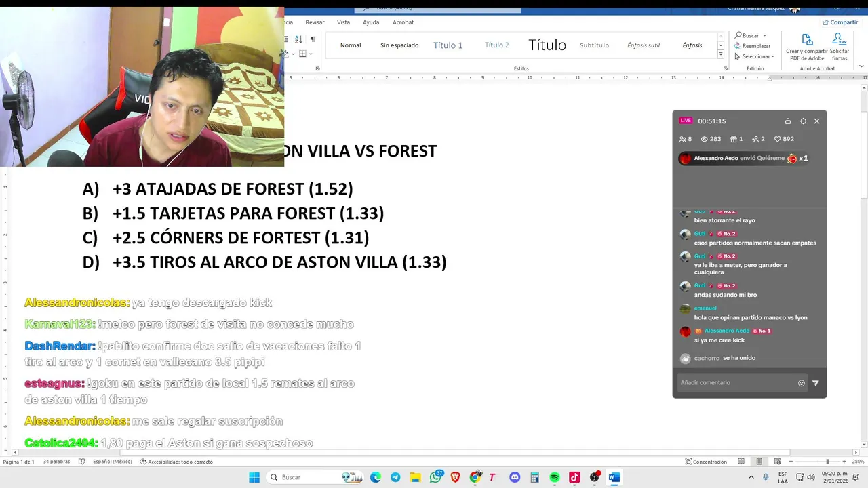Open the comment filter funnel icon
Screen dimensions: 868x488
[x=815, y=383]
